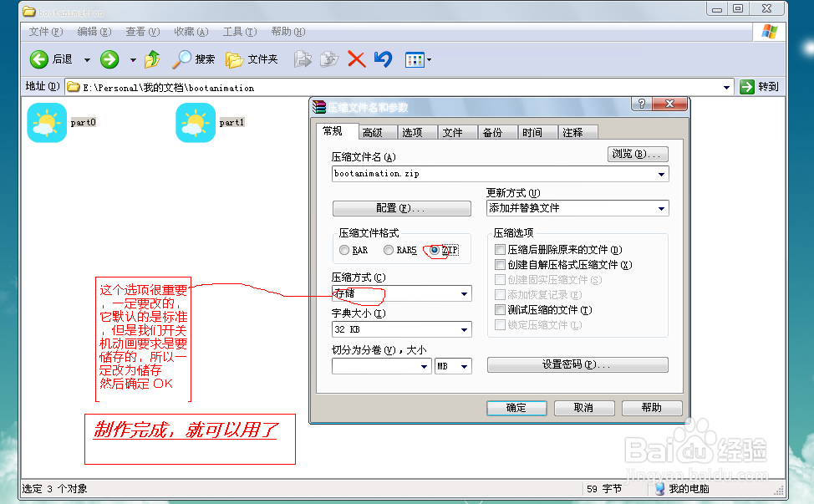Click the 浏览 browse button

(637, 154)
